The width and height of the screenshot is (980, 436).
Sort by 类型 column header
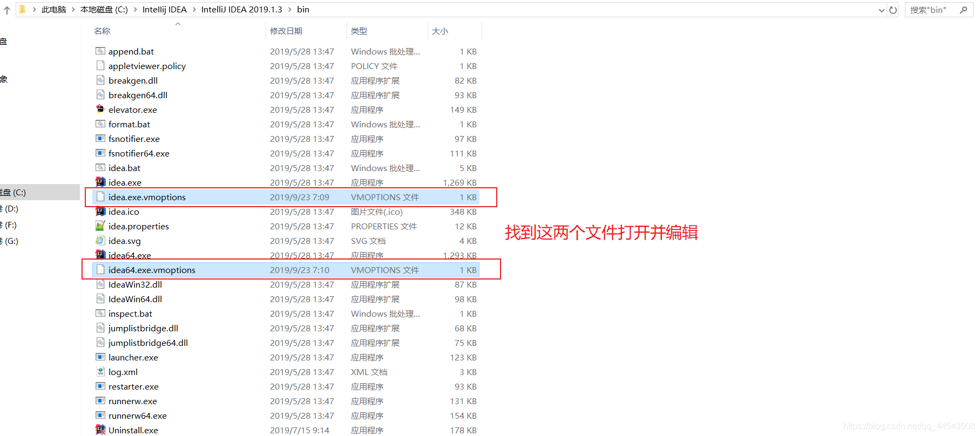[x=359, y=31]
